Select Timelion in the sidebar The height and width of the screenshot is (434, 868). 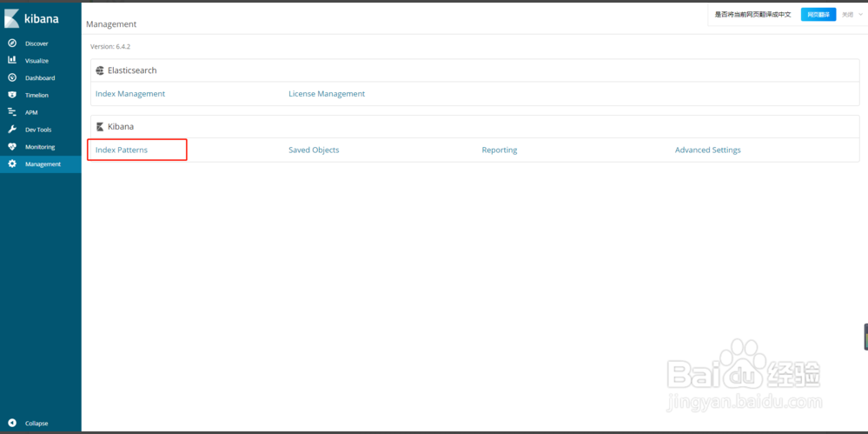(36, 96)
